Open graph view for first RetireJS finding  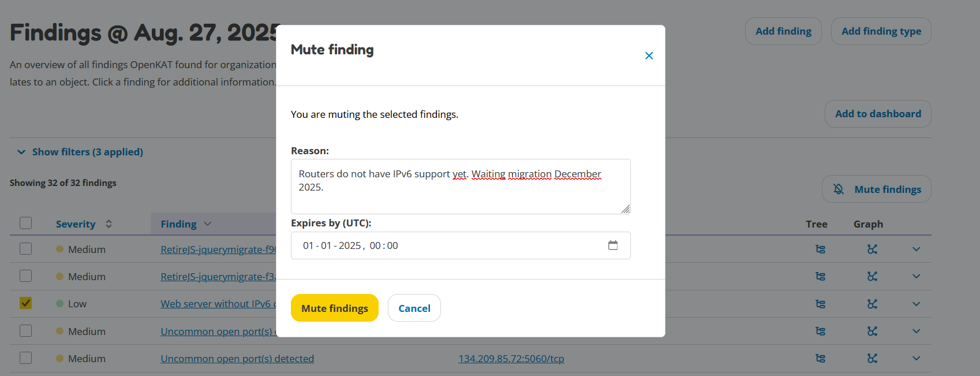[x=872, y=250]
